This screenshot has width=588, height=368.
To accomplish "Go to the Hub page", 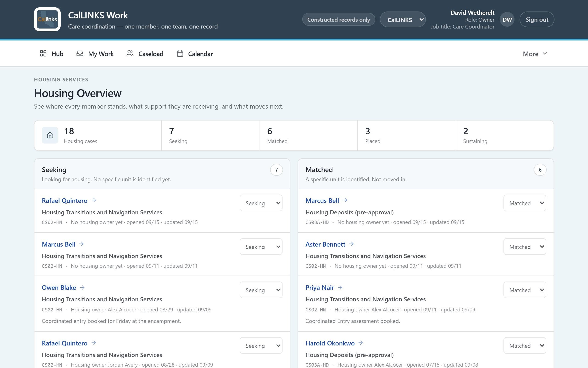I will point(51,54).
